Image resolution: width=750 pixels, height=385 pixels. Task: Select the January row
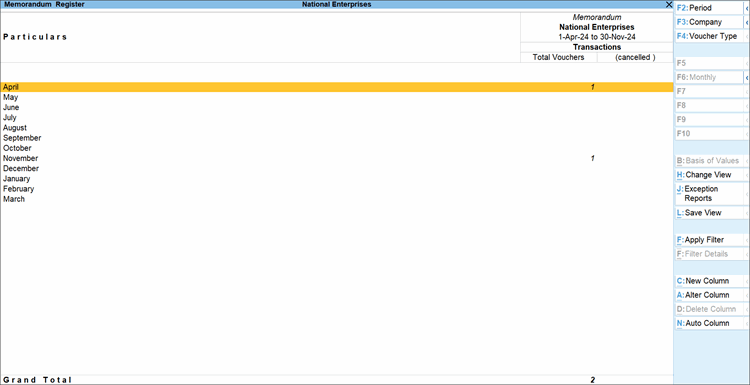tap(337, 179)
